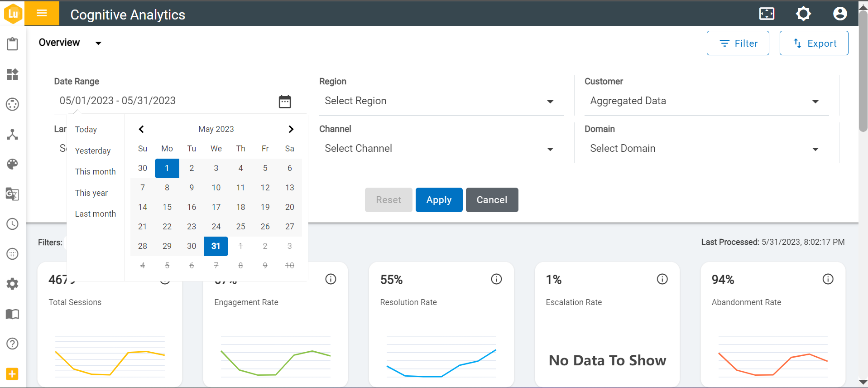
Task: Open the hamburger navigation menu
Action: [x=42, y=13]
